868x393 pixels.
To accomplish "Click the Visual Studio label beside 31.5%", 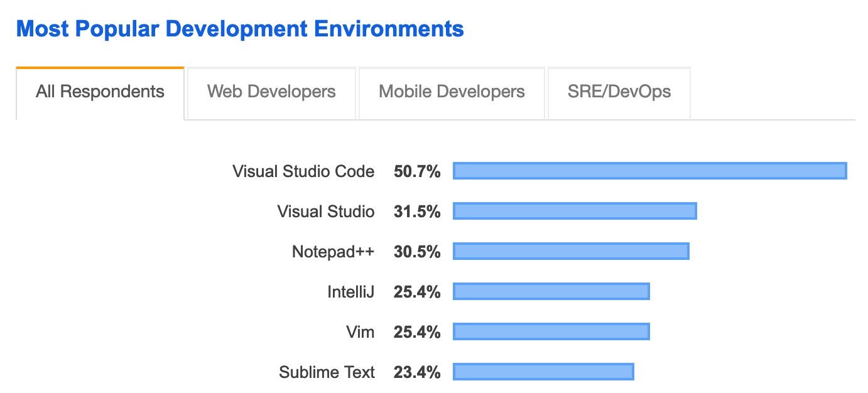I will point(326,212).
